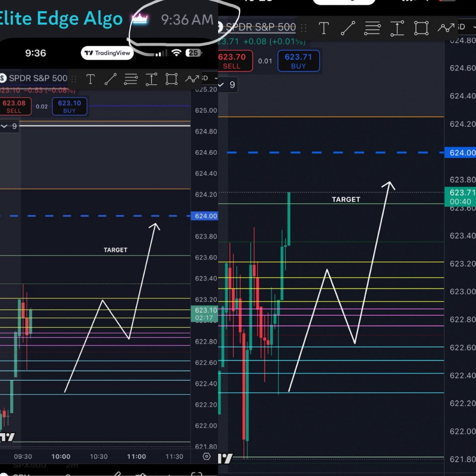Click the 9:36 clock in phone status bar

(x=35, y=53)
